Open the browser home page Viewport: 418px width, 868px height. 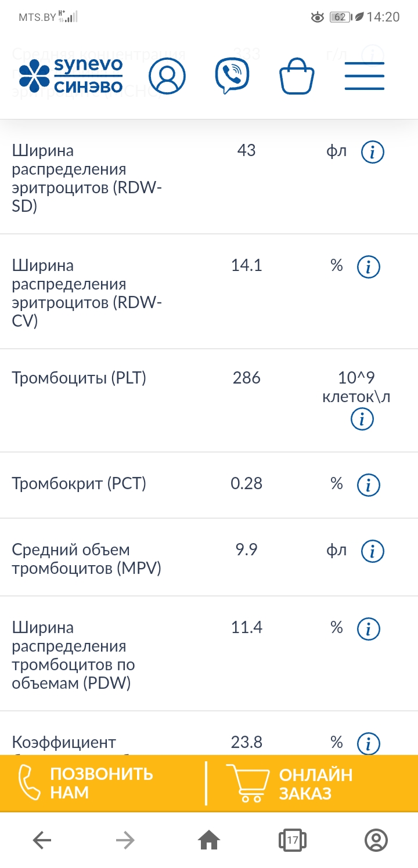(x=209, y=840)
